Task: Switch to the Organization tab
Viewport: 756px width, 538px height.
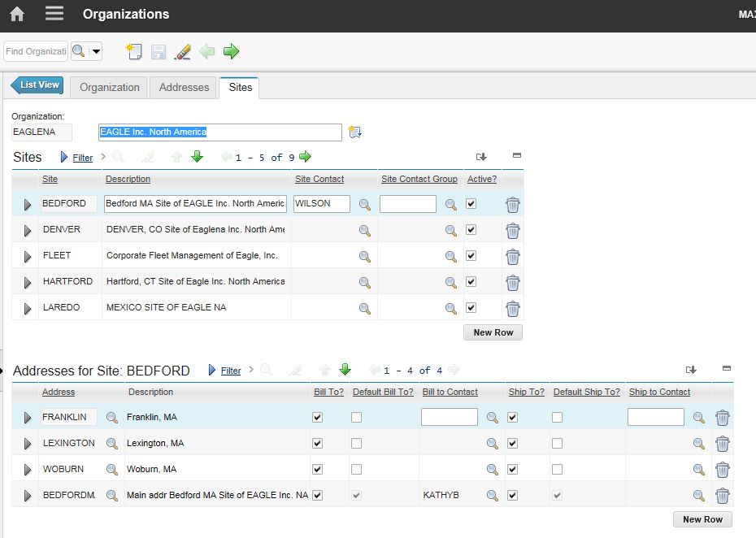Action: 110,87
